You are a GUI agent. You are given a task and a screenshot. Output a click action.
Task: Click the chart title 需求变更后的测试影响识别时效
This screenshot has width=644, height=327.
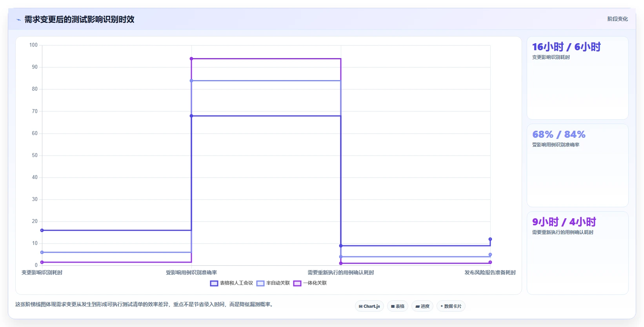click(79, 19)
